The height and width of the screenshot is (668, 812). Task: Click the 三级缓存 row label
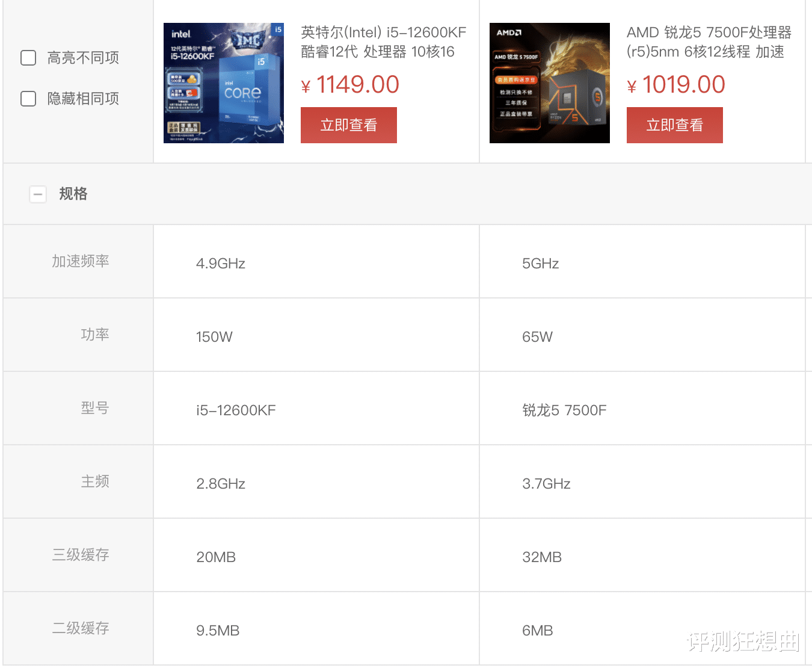(x=81, y=555)
